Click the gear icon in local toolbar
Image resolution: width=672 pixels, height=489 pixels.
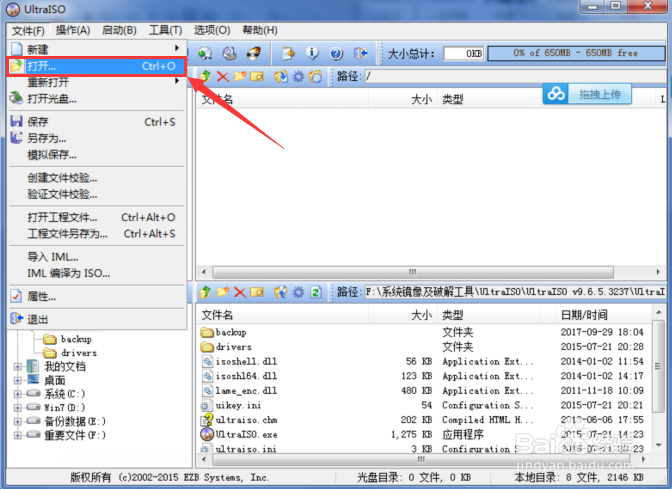[x=298, y=292]
